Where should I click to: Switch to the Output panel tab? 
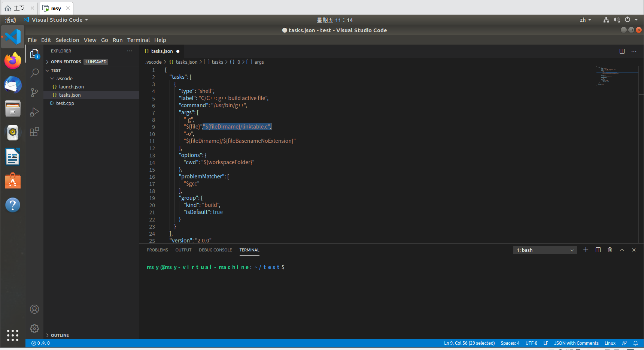pos(183,250)
